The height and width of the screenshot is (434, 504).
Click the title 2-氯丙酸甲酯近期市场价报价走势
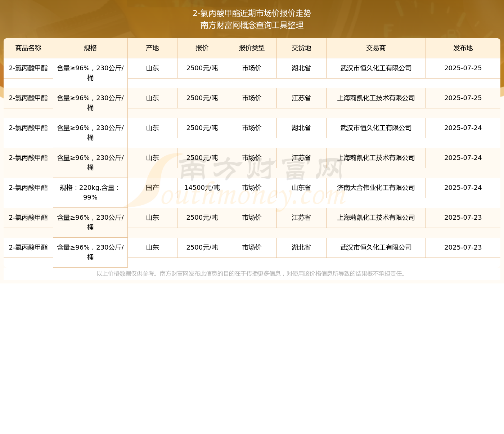(x=252, y=13)
